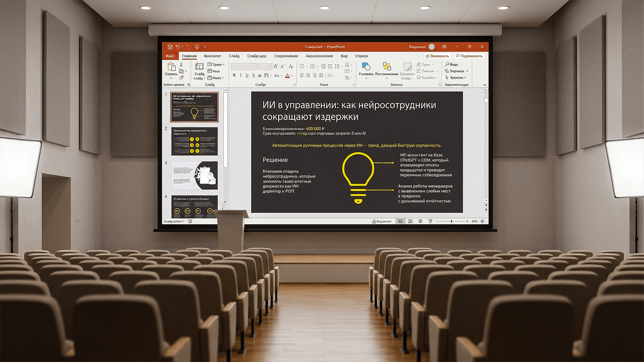
Task: Toggle text shadow (S)
Action: point(254,76)
